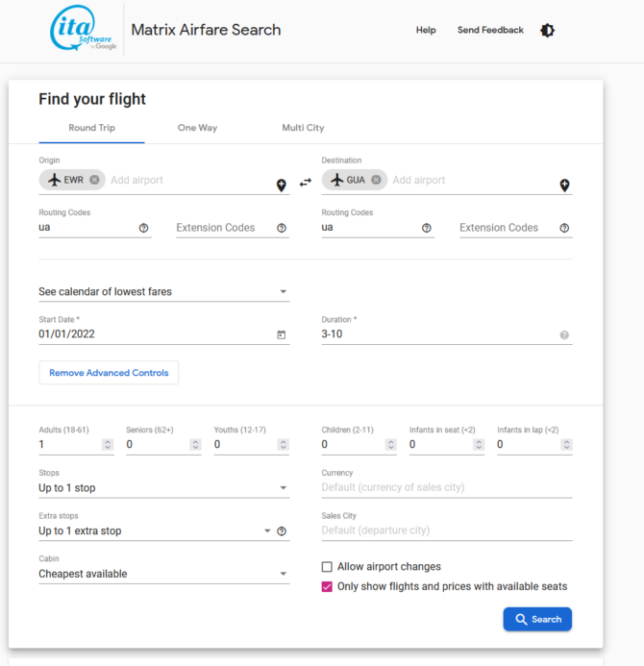Open the nearby airports picker for Destination

point(564,185)
